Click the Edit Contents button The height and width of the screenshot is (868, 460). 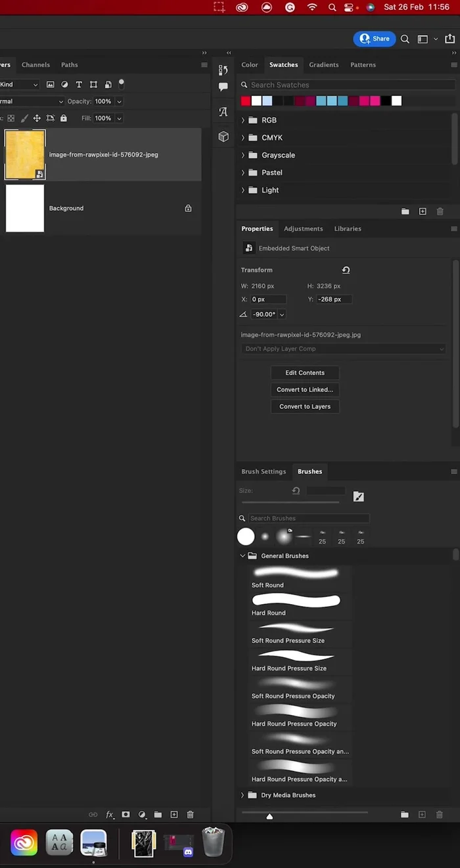pos(304,372)
